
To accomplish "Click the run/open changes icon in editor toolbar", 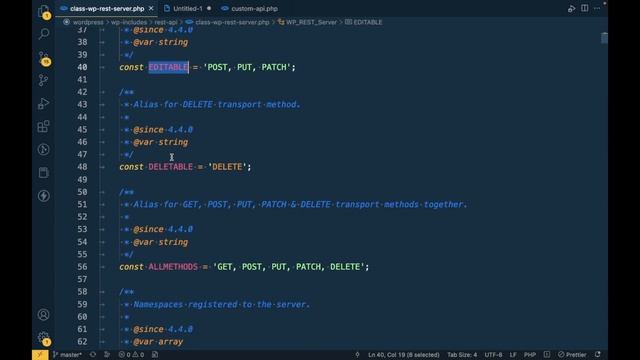I will 571,8.
